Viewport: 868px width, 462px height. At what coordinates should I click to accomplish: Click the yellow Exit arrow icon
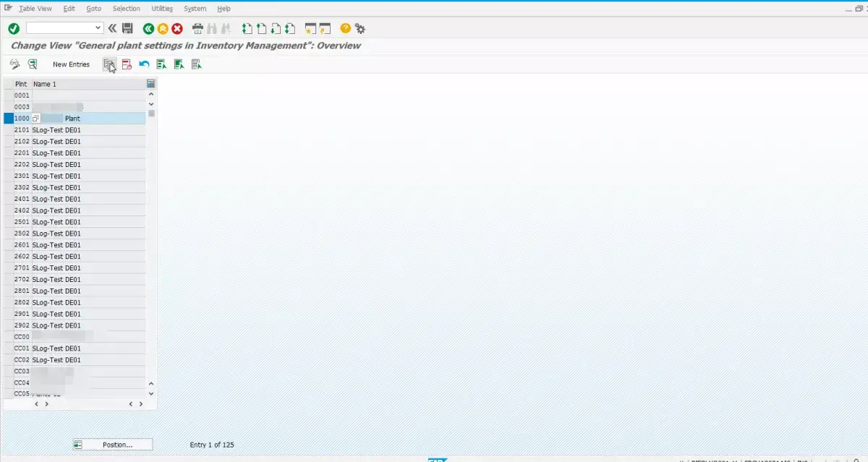pos(163,28)
